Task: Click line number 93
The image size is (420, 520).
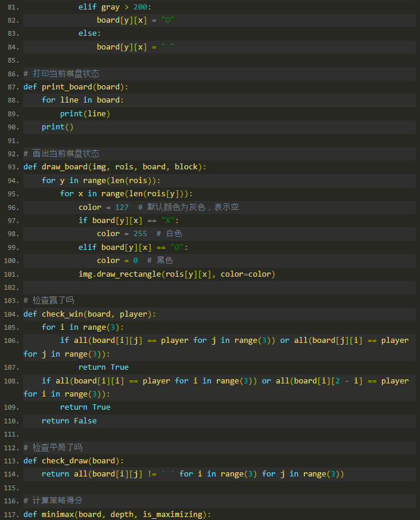Action: 13,167
